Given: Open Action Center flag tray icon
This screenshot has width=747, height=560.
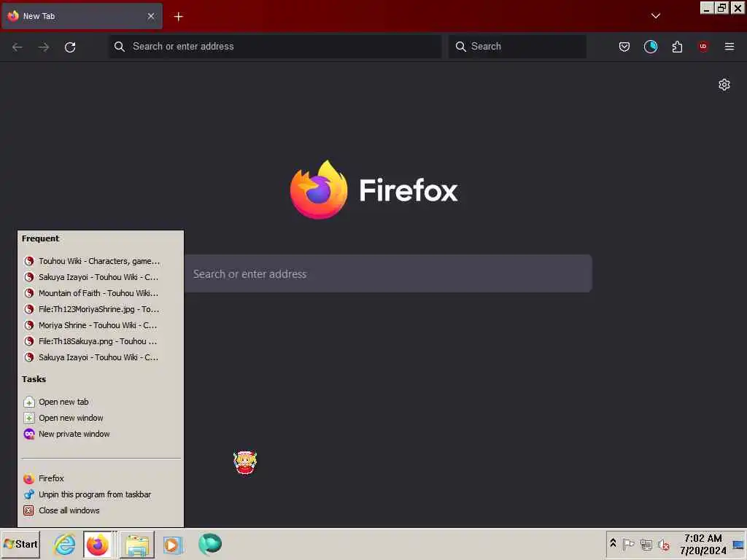Looking at the screenshot, I should pyautogui.click(x=628, y=544).
